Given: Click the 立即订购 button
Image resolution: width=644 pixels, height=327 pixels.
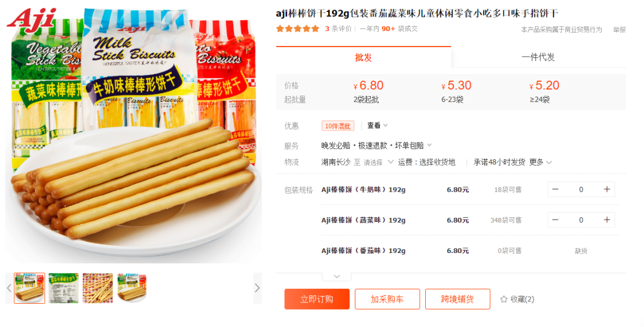Looking at the screenshot, I should [317, 299].
